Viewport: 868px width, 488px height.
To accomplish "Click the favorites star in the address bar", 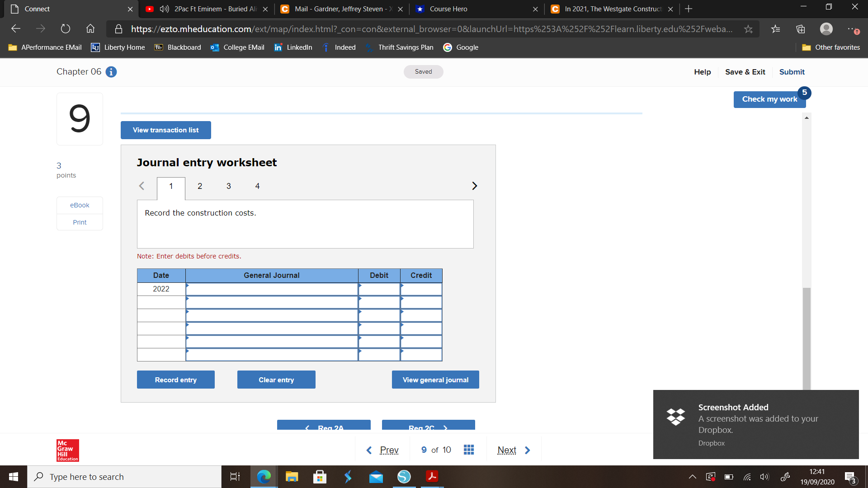I will (x=748, y=28).
